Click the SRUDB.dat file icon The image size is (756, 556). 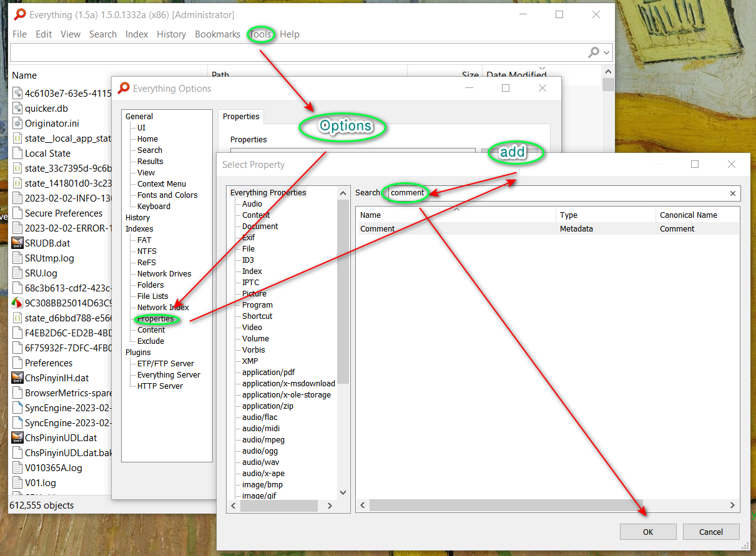(17, 243)
